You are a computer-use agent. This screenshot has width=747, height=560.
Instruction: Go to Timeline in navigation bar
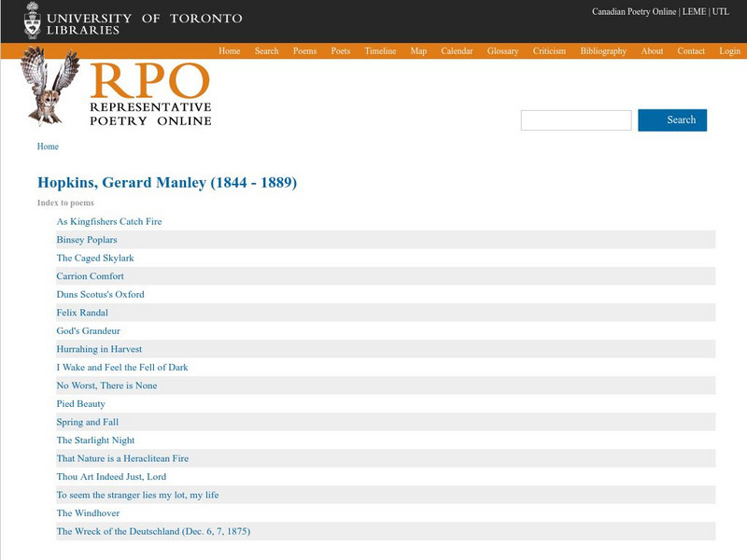click(380, 51)
